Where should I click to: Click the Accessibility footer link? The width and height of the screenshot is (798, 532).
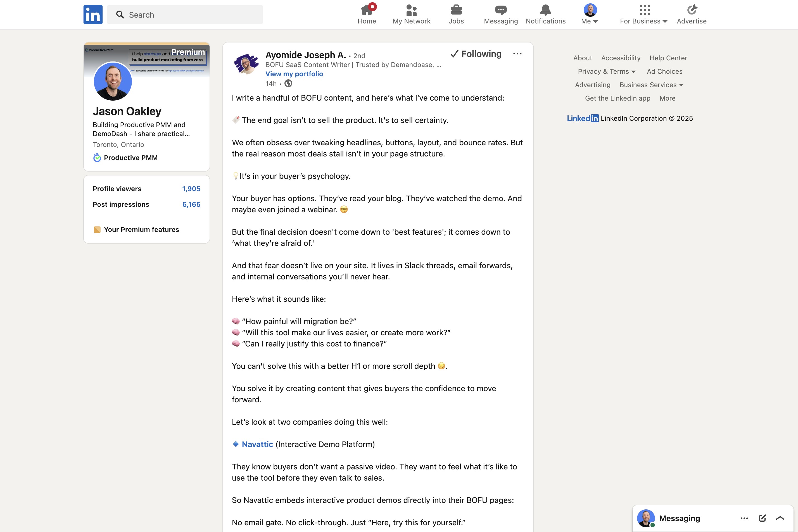[x=621, y=58]
